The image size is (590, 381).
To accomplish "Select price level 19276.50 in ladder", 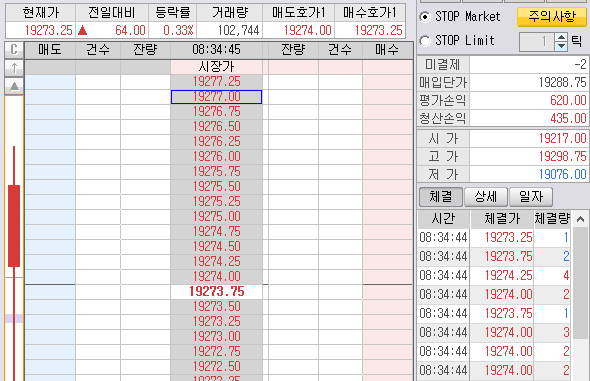I will tap(216, 127).
